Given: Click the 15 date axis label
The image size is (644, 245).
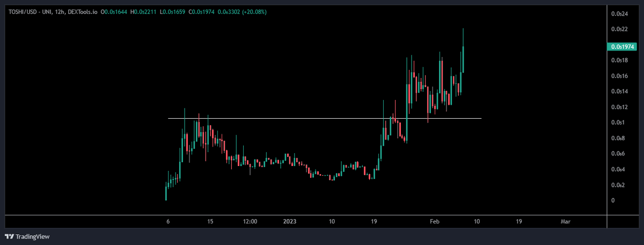Looking at the screenshot, I should click(x=210, y=221).
